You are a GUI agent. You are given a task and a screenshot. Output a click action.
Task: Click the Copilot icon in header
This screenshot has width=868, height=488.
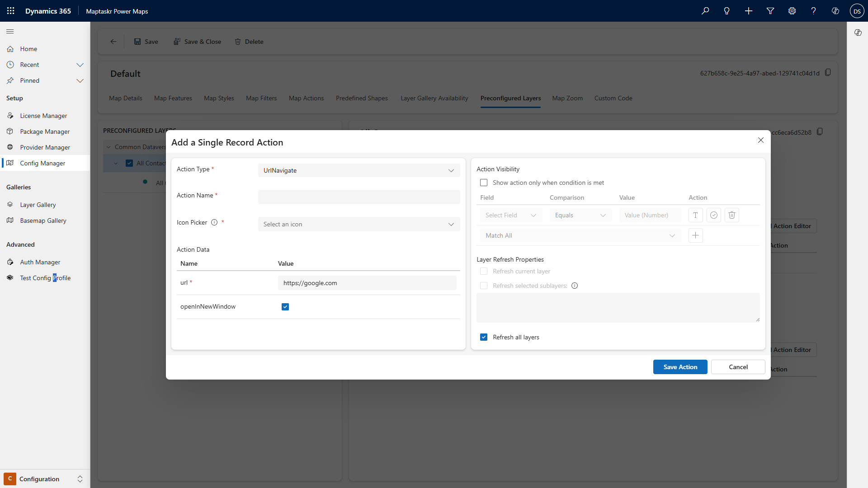pyautogui.click(x=835, y=11)
